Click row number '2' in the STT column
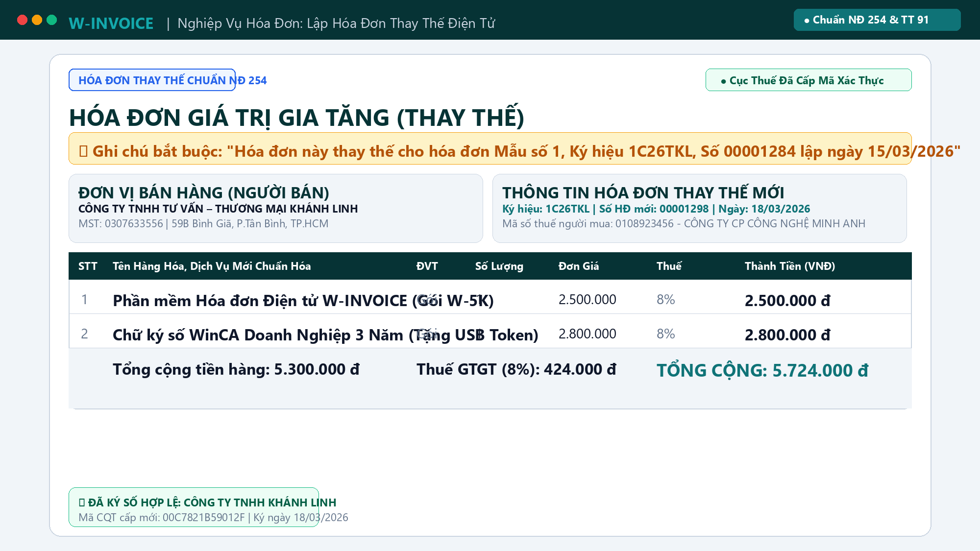The image size is (980, 551). [x=84, y=334]
